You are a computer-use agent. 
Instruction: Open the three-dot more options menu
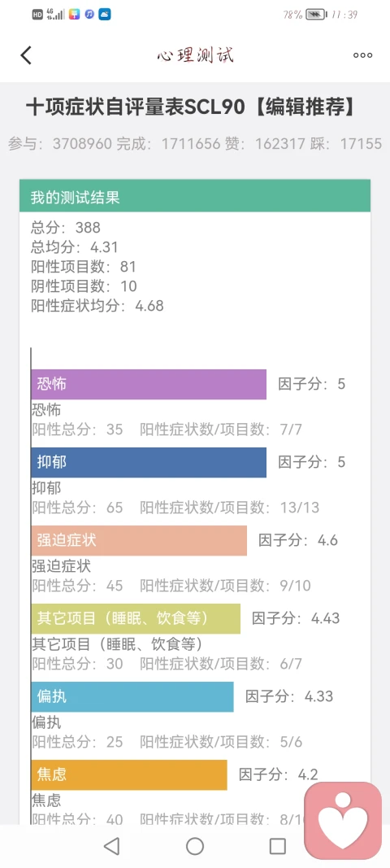pos(362,55)
